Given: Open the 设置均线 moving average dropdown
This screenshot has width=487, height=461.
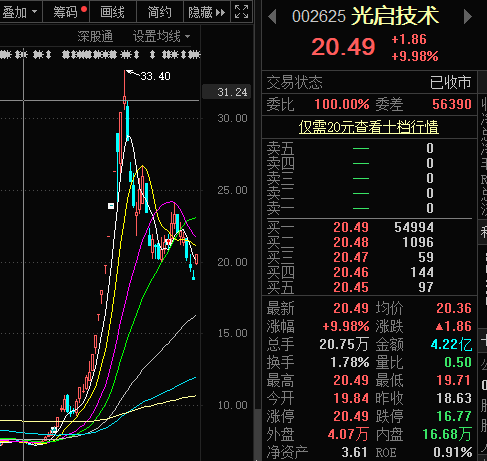Looking at the screenshot, I should click(x=162, y=36).
